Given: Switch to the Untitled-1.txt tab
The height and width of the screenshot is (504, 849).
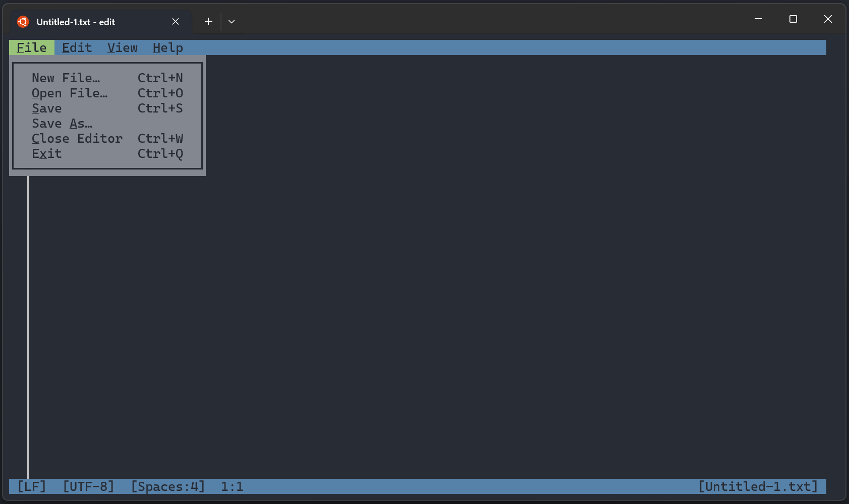Looking at the screenshot, I should pos(76,22).
